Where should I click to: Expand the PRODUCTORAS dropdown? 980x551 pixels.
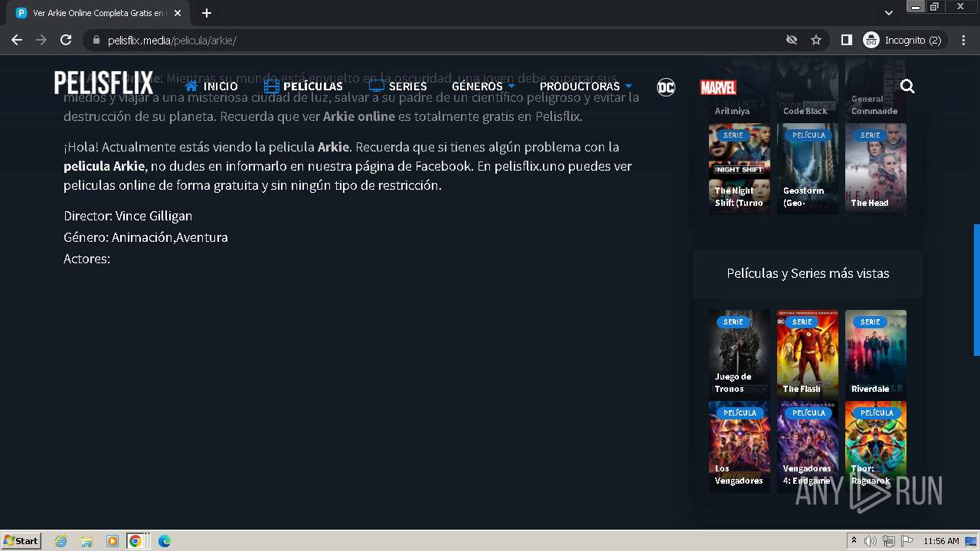pyautogui.click(x=586, y=86)
